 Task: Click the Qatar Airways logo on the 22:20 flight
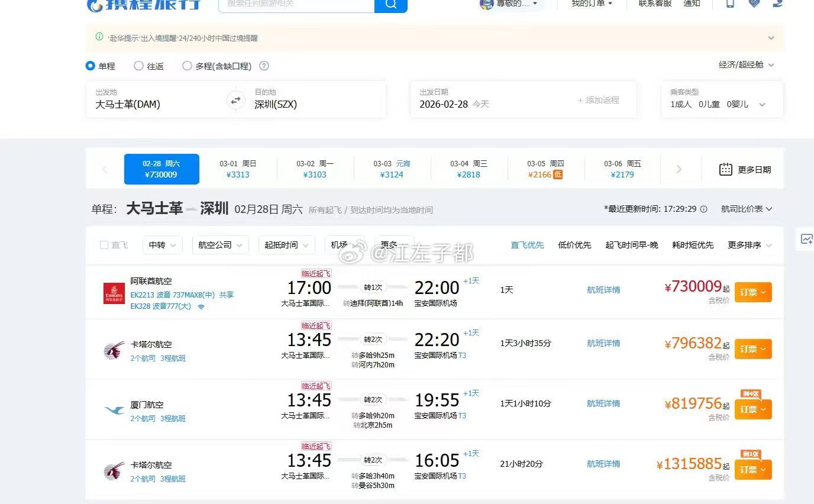(x=114, y=351)
